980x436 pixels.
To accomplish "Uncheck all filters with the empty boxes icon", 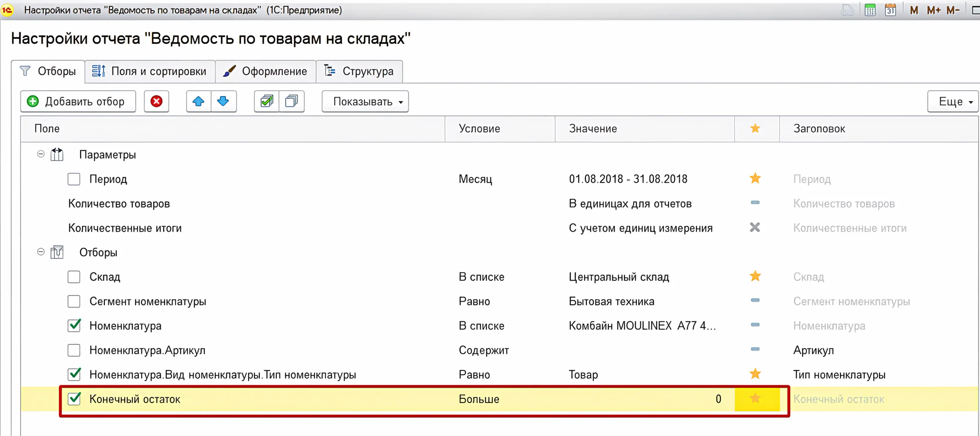I will [x=292, y=101].
